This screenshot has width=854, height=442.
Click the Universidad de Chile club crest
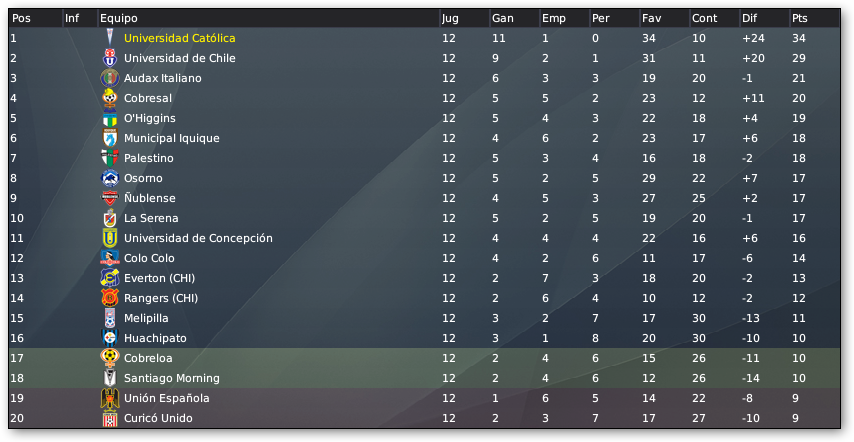pos(110,58)
